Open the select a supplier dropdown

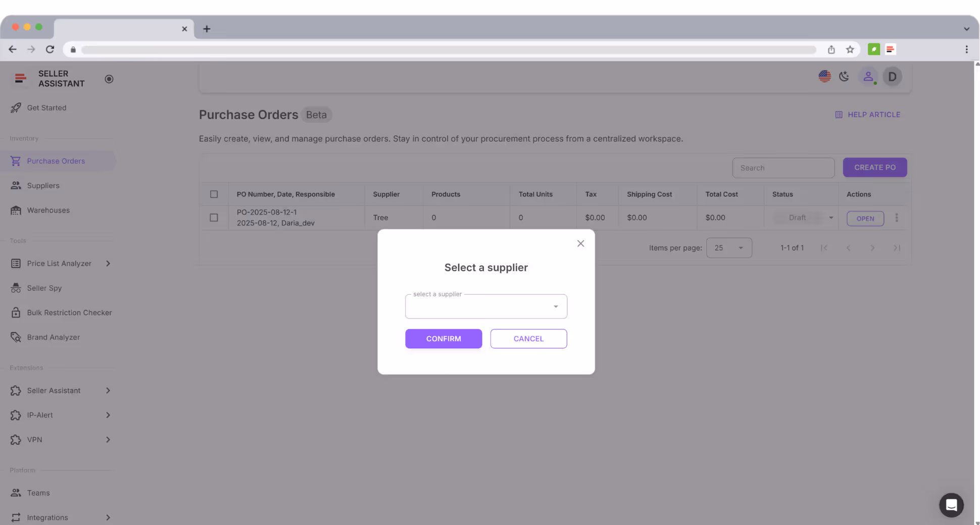[x=485, y=306]
